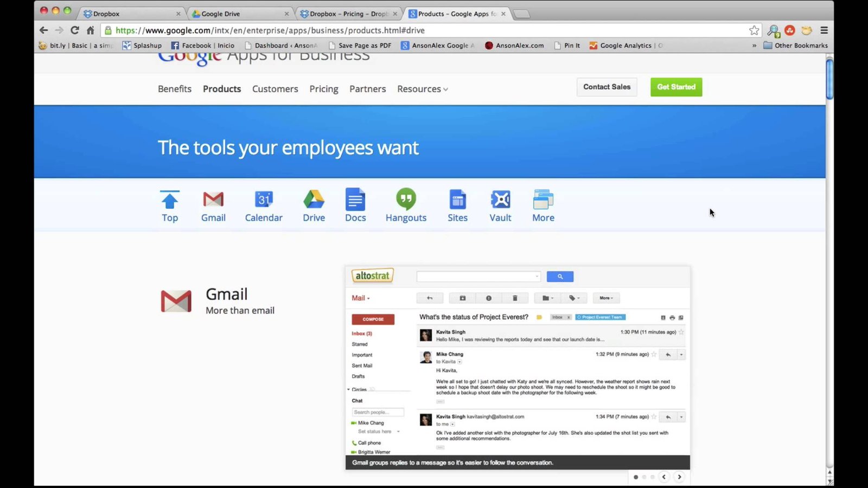This screenshot has height=488, width=868.
Task: Reload the page with the refresh icon
Action: coord(75,30)
